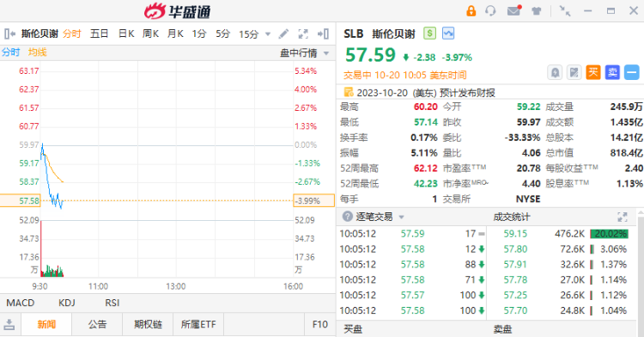Open the 期权链 tab
This screenshot has width=644, height=337.
tap(148, 324)
